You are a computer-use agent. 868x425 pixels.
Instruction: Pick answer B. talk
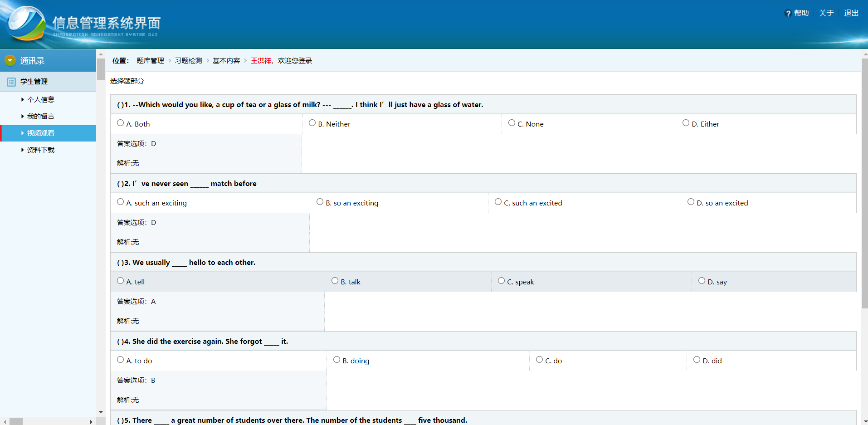point(335,281)
